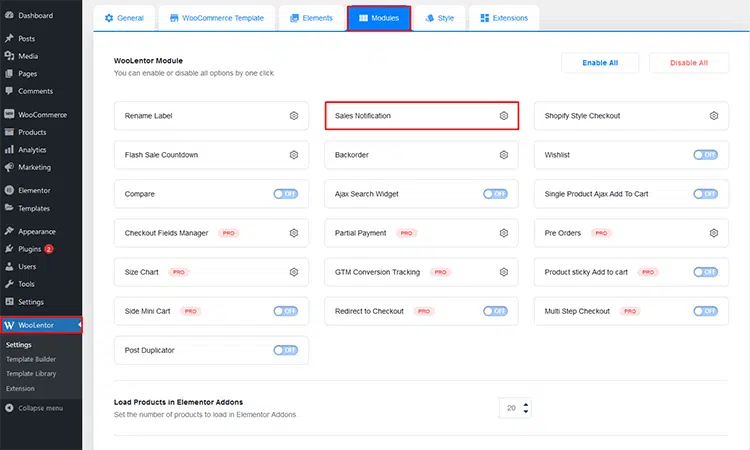Open WooLentor menu in sidebar

pos(41,325)
